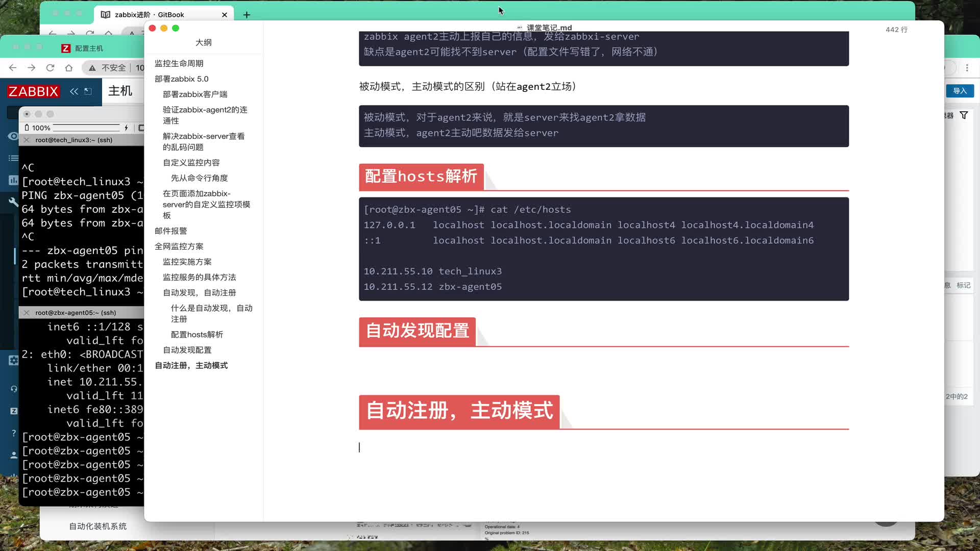
Task: Click the 自动注册，主动模式 heading in document
Action: pos(459,411)
